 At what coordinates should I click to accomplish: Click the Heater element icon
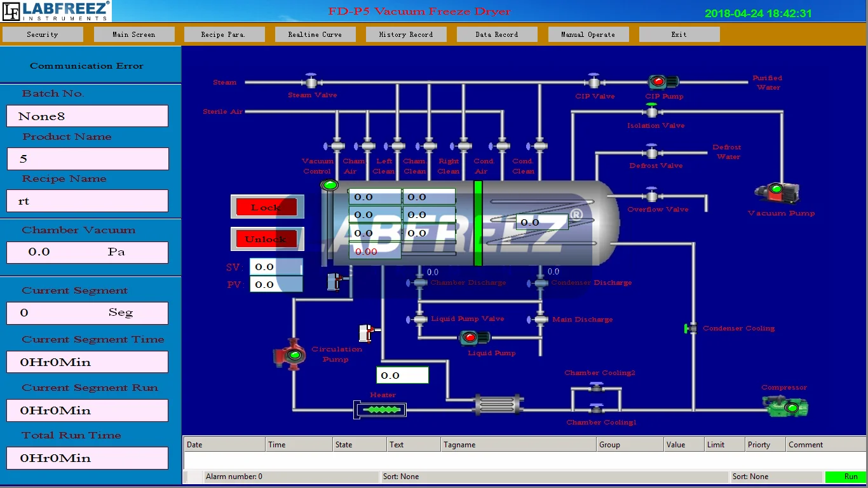point(380,410)
